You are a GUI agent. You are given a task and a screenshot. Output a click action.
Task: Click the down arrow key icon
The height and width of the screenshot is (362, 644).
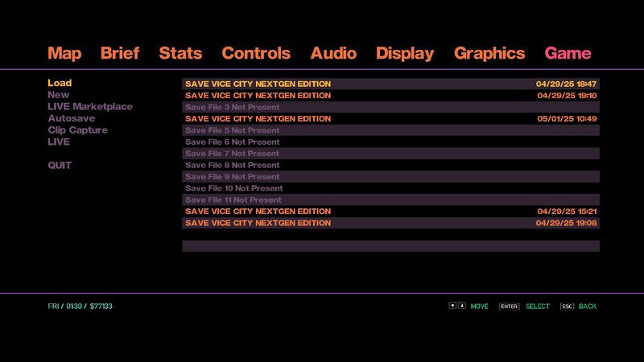(462, 306)
